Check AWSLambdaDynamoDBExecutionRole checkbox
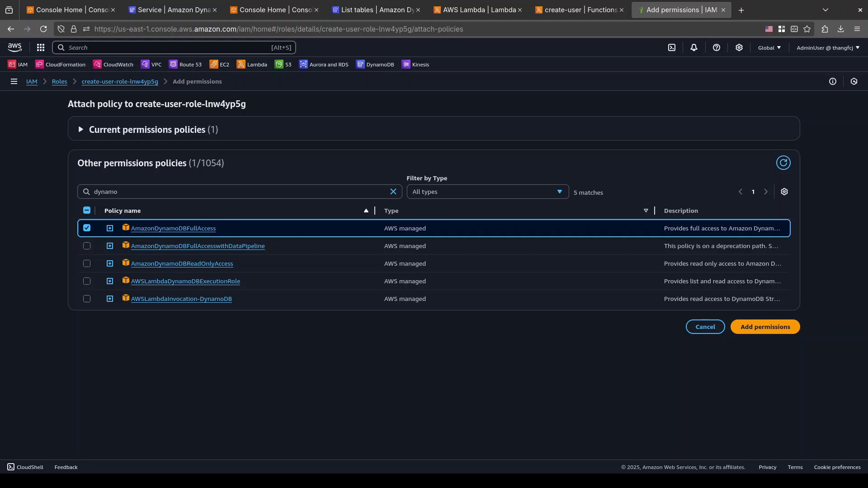This screenshot has width=868, height=488. click(x=87, y=281)
